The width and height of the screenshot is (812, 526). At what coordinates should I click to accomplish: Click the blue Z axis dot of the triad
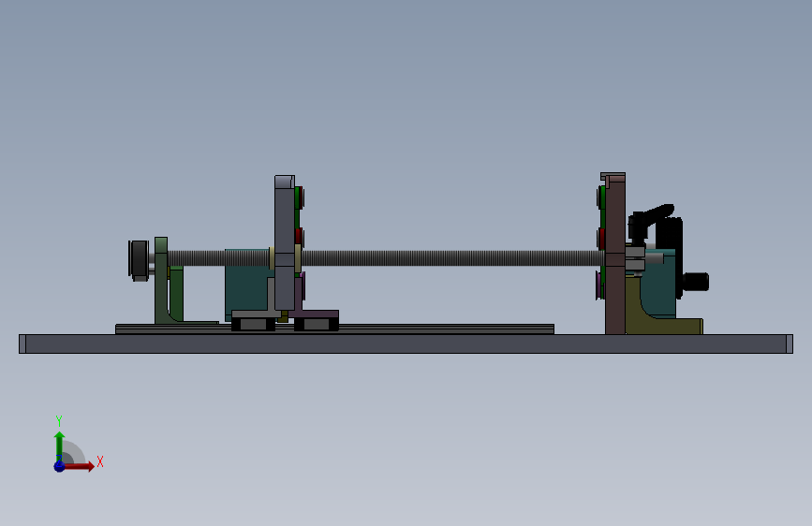point(59,466)
